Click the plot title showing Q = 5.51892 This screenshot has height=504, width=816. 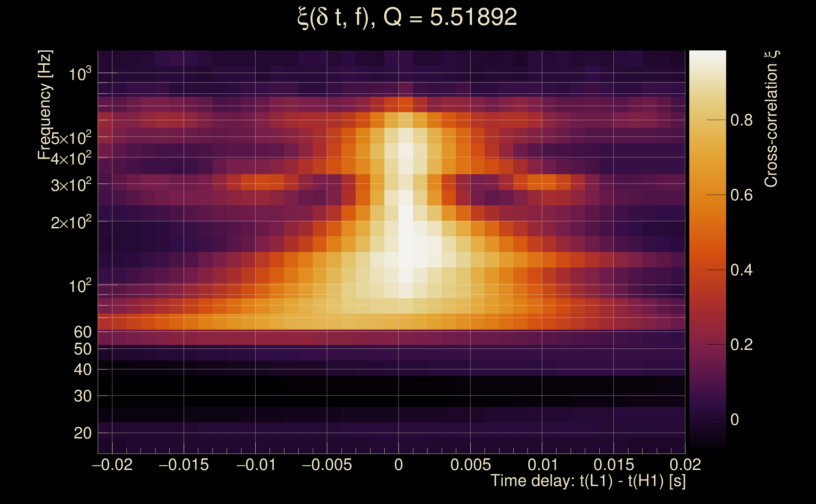(x=407, y=17)
